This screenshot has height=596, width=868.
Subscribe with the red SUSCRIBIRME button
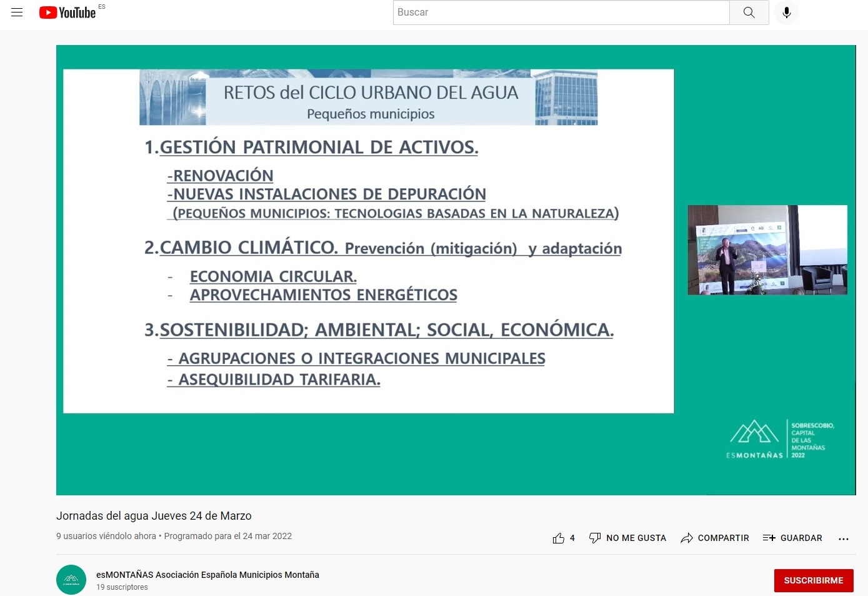click(813, 580)
